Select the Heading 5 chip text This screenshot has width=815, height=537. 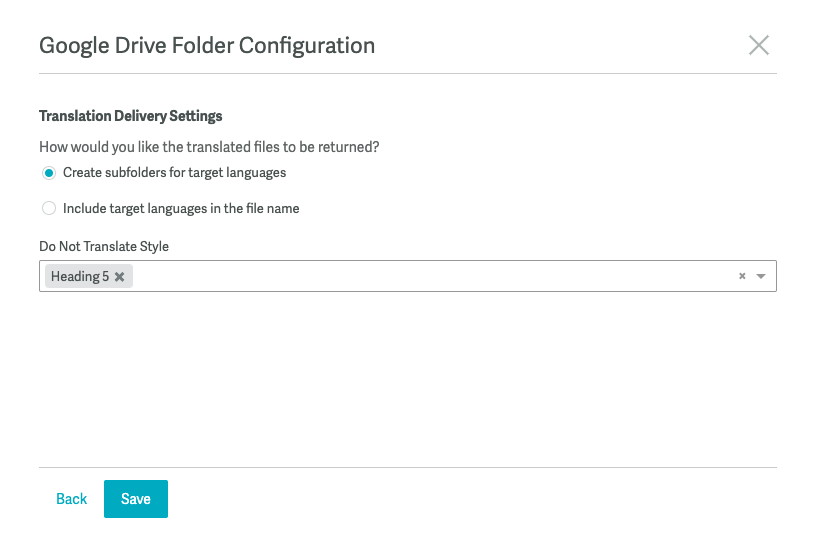pyautogui.click(x=80, y=277)
